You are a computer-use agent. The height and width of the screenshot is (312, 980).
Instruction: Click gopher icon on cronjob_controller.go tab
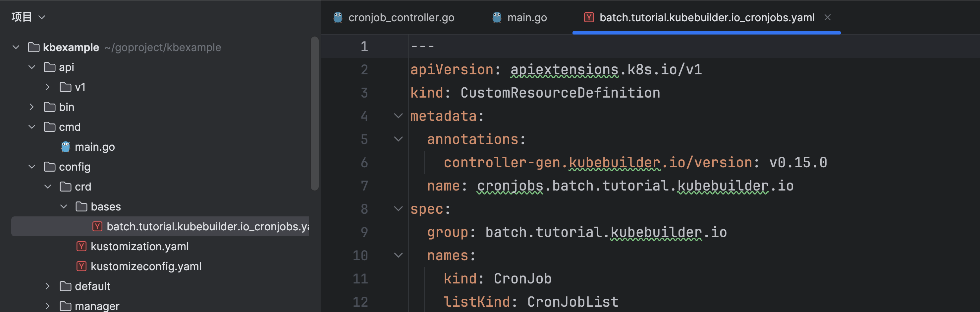338,18
